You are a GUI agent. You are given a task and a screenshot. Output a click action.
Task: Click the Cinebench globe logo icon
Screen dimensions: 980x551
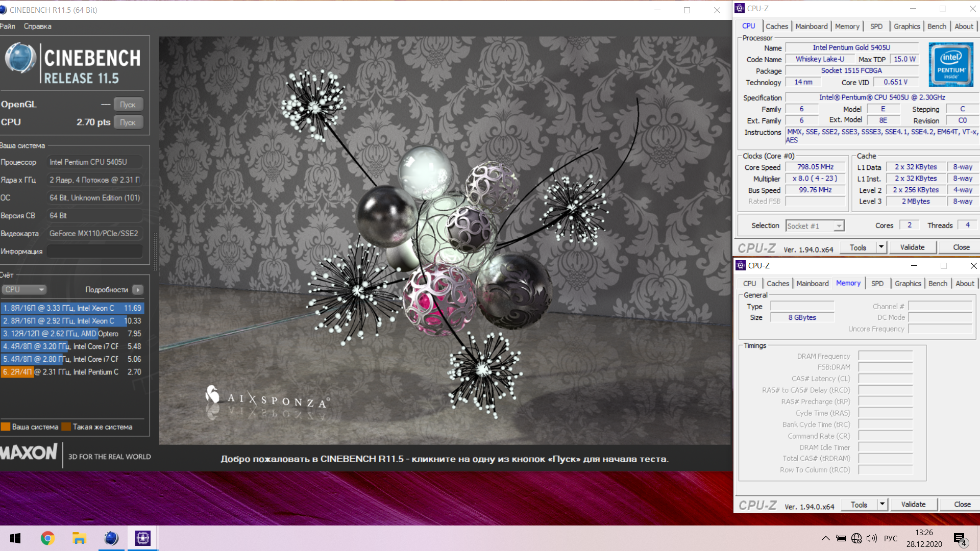[x=20, y=58]
